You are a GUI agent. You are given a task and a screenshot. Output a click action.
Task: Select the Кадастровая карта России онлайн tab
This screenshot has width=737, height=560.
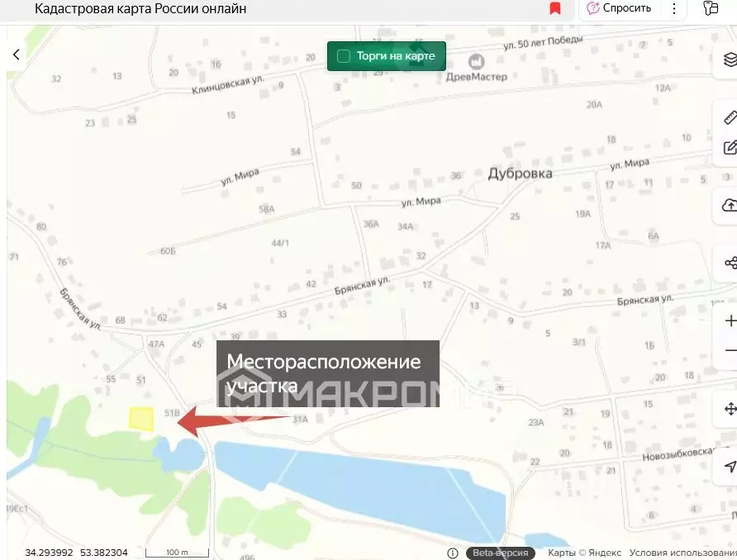[x=140, y=8]
